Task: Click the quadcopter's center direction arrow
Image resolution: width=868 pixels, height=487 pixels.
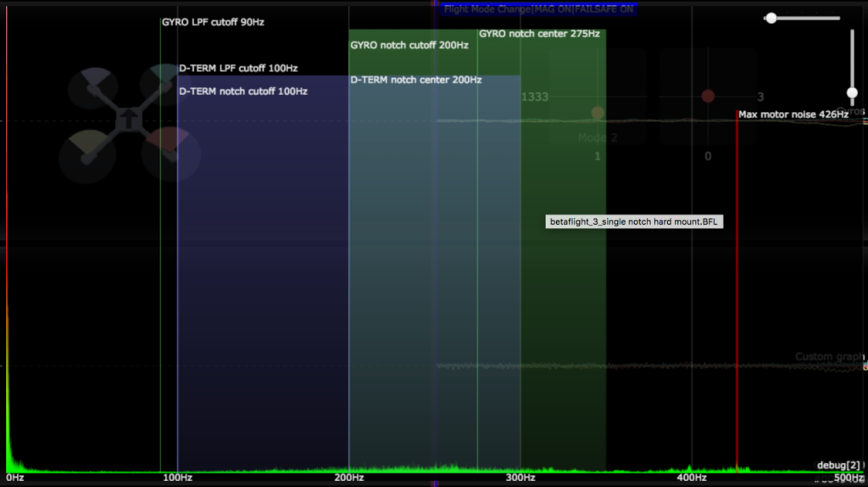Action: click(127, 118)
